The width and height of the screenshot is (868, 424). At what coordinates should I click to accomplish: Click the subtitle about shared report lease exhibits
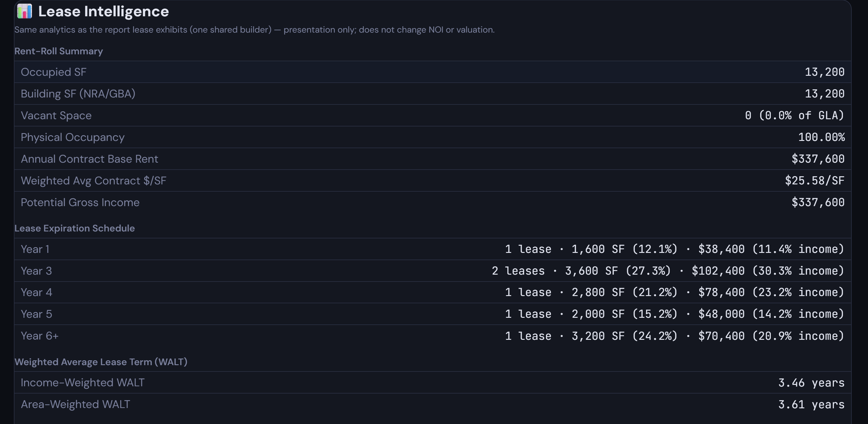point(255,30)
